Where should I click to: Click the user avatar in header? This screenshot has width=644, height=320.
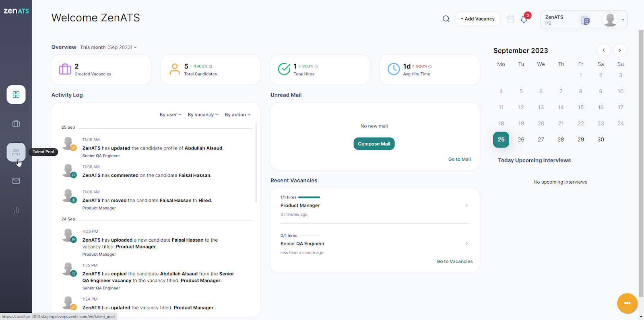click(x=610, y=19)
